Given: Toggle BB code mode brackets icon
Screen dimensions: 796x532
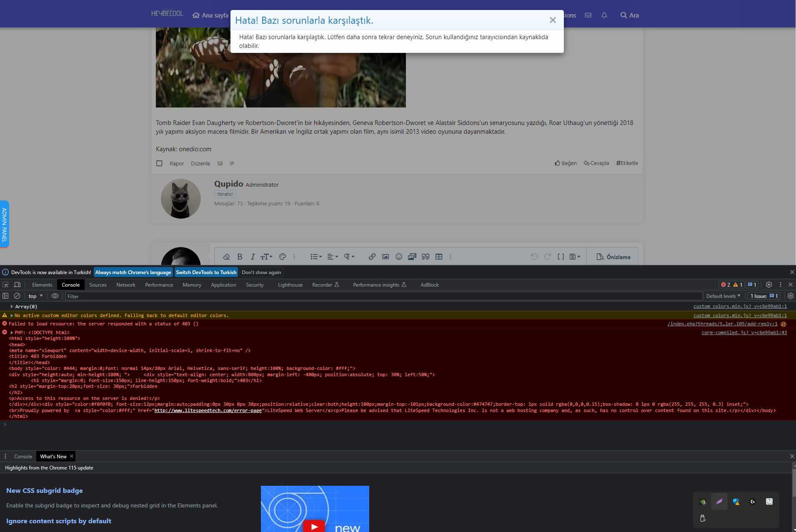Looking at the screenshot, I should [x=561, y=257].
